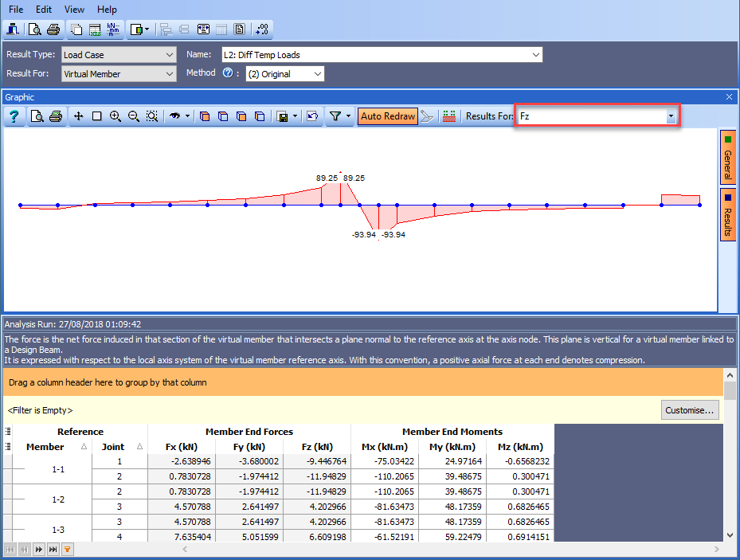Click the printer icon in the top toolbar
The image size is (740, 560).
click(53, 29)
